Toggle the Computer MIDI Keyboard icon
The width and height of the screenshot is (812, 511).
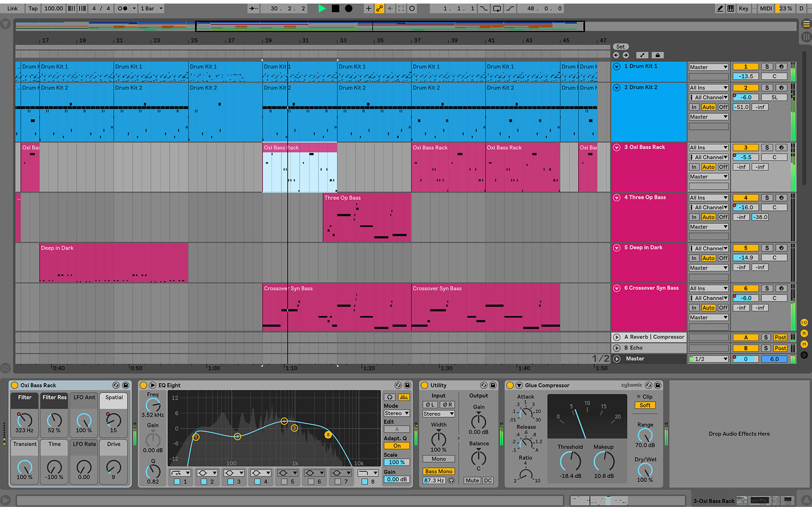731,9
